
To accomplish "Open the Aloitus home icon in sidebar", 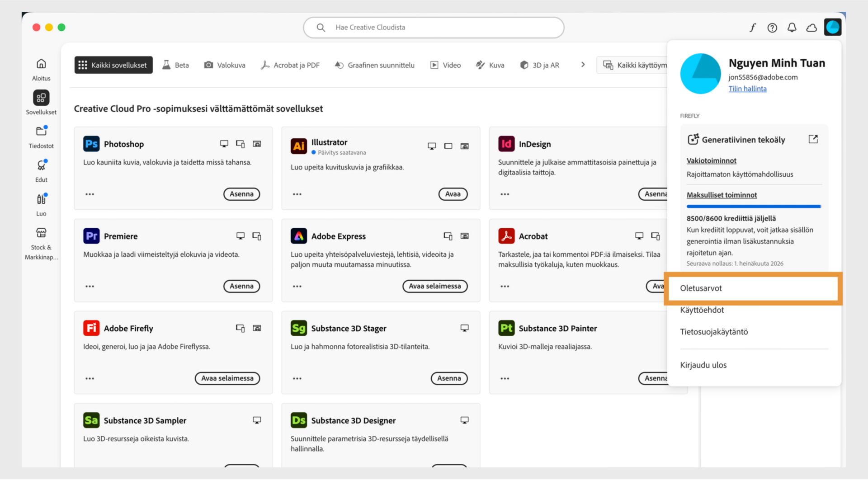I will [x=41, y=64].
